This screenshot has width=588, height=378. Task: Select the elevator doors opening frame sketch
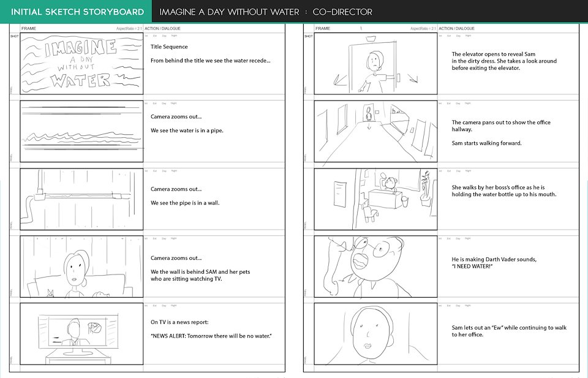[x=375, y=63]
